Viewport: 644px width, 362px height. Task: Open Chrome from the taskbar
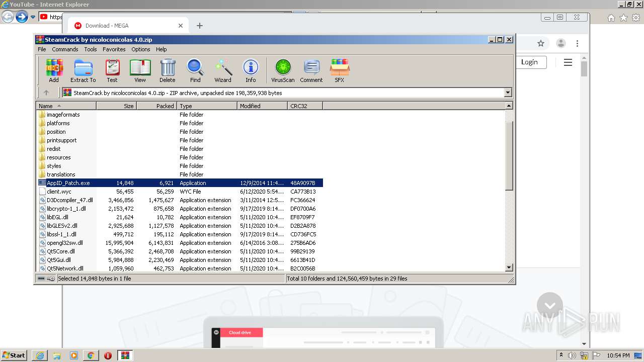pyautogui.click(x=91, y=355)
